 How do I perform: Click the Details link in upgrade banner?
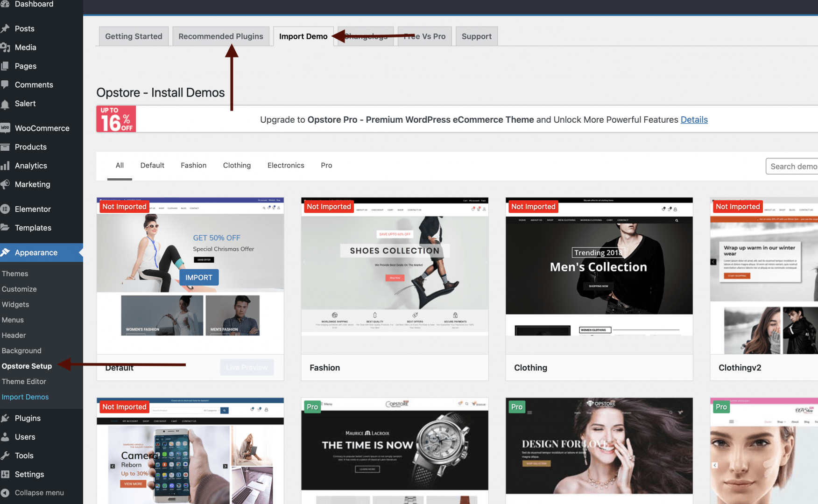click(694, 119)
